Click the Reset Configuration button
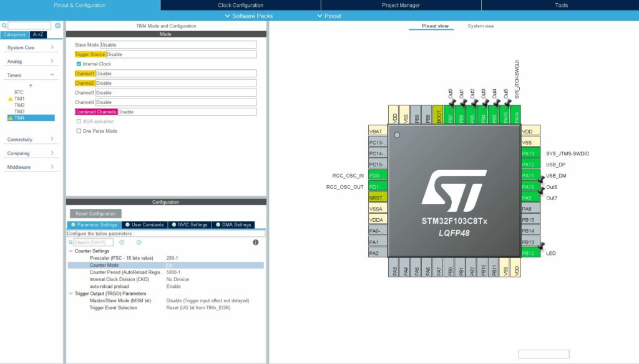This screenshot has width=639, height=364. [x=95, y=214]
